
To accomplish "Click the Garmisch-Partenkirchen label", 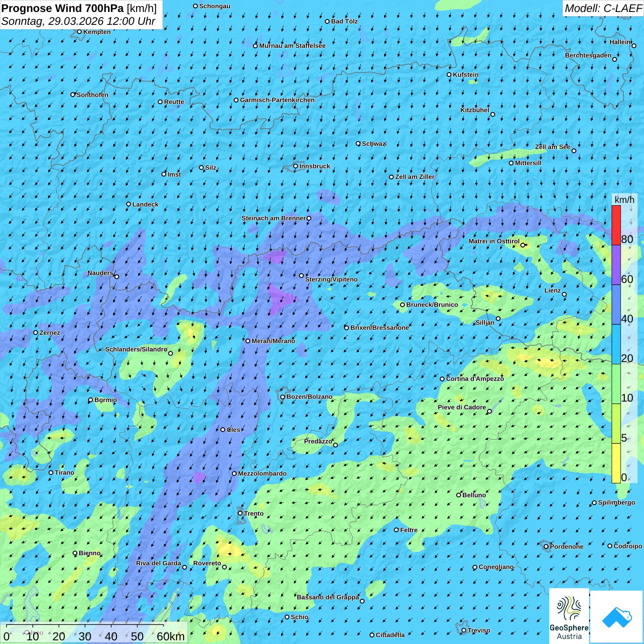I will coord(277,100).
